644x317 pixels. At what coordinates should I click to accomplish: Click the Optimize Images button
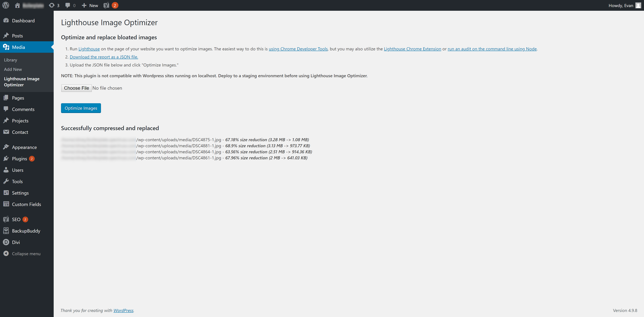click(81, 108)
